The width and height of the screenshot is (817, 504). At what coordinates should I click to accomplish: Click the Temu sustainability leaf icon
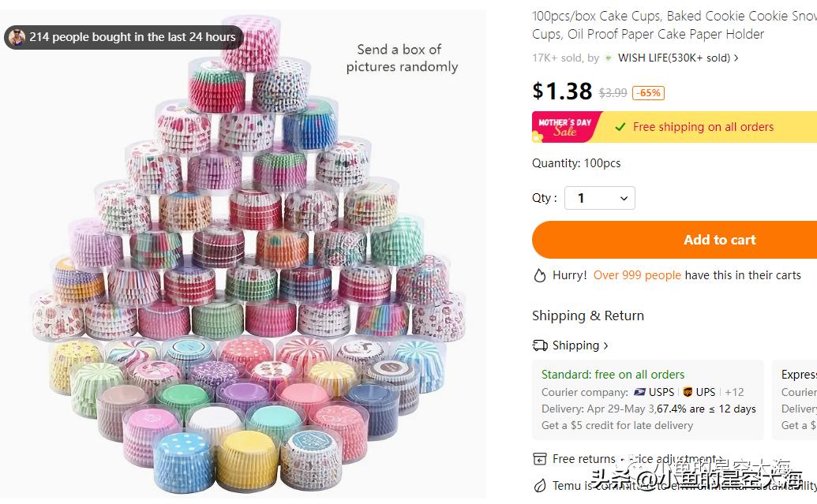tap(540, 486)
